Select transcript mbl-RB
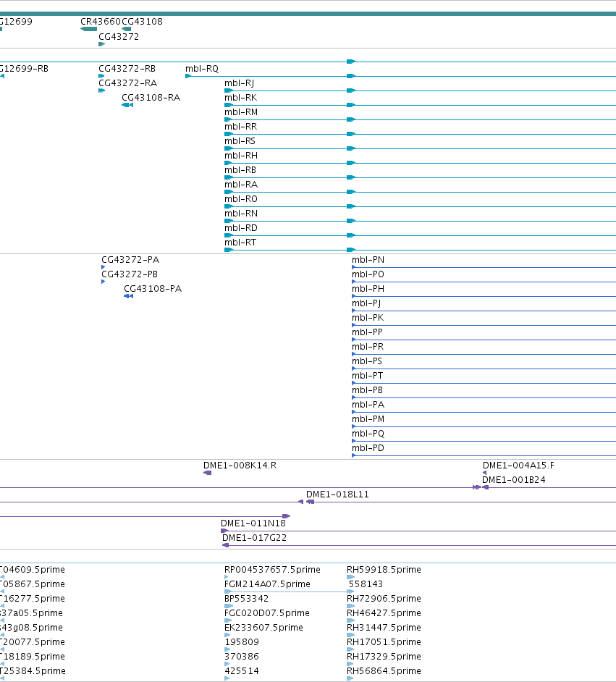 [x=240, y=169]
